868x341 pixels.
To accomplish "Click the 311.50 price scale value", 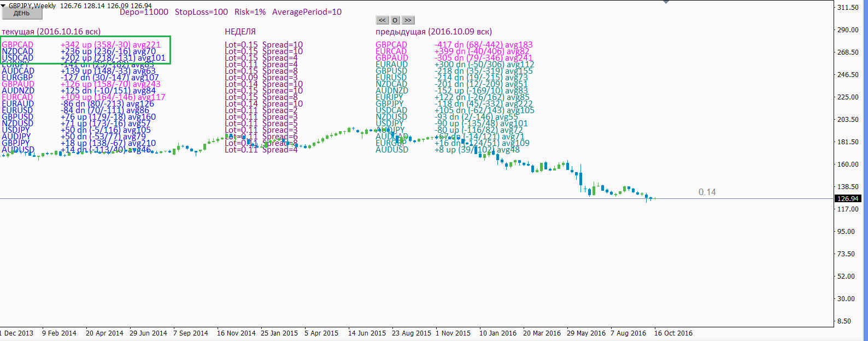I will [848, 8].
